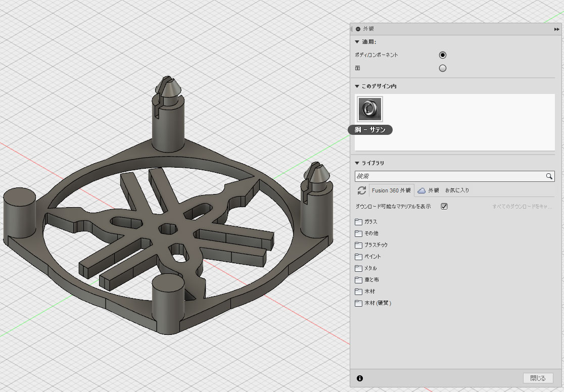Viewport: 564px width, 392px height.
Task: Open the ガラス material folder
Action: 370,222
